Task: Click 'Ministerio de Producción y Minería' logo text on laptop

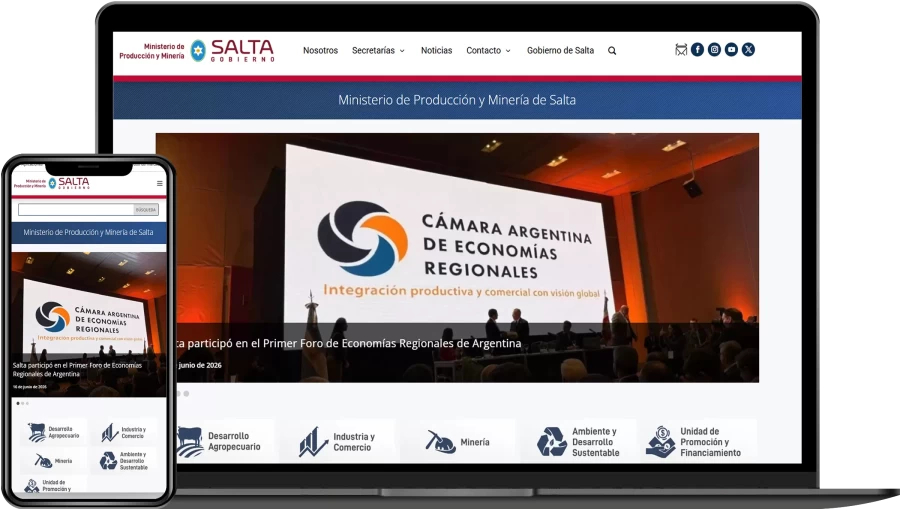Action: 152,51
